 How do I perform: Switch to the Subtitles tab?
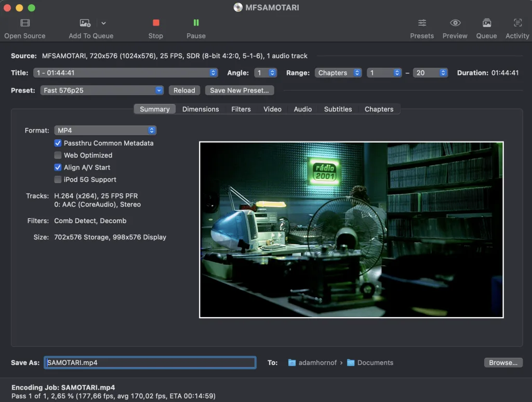pyautogui.click(x=338, y=109)
